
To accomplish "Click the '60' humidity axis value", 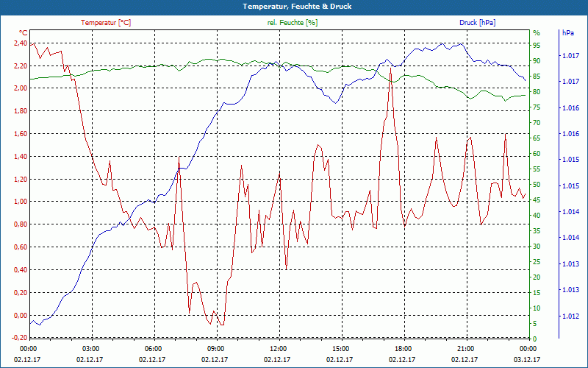I will (537, 154).
